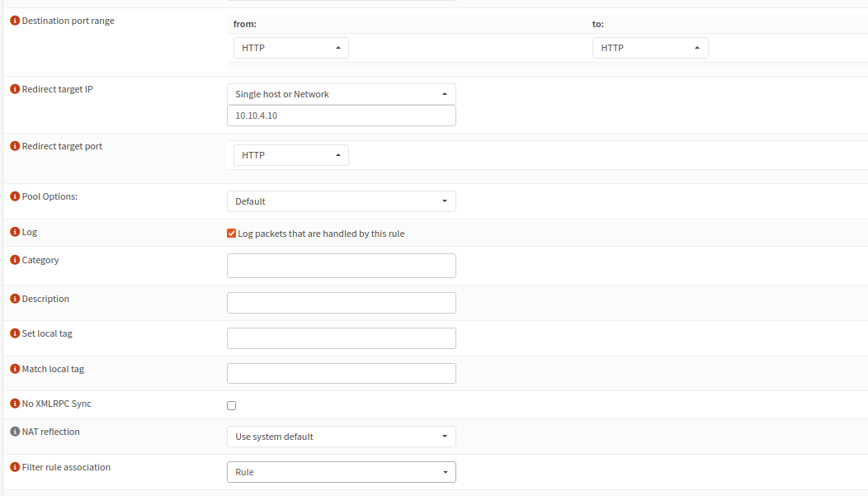Open Filter rule association Rule dropdown
Image resolution: width=868 pixels, height=496 pixels.
pyautogui.click(x=341, y=472)
